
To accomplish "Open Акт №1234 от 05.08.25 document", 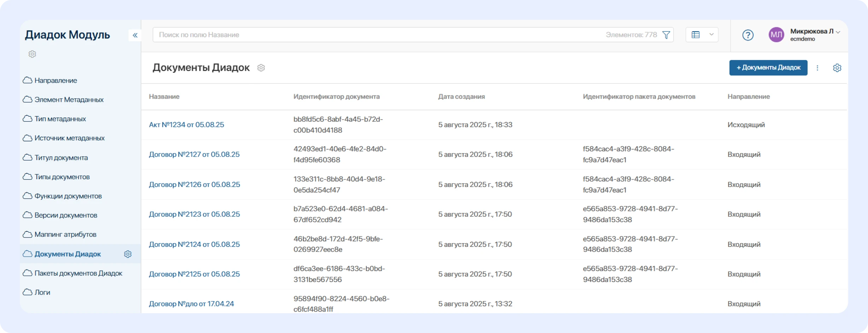I will tap(186, 125).
